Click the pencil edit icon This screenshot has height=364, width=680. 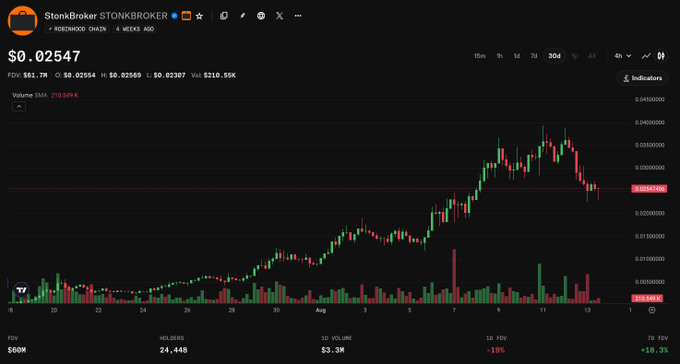click(242, 16)
